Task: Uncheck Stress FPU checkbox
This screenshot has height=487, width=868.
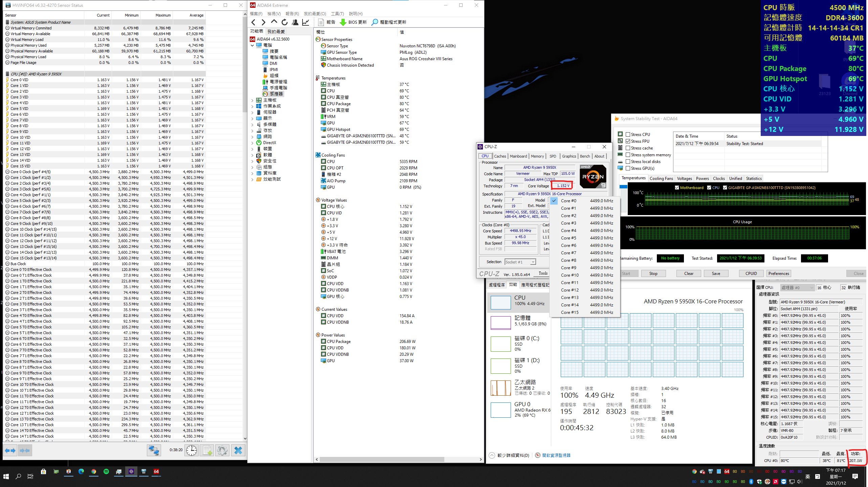Action: (628, 141)
